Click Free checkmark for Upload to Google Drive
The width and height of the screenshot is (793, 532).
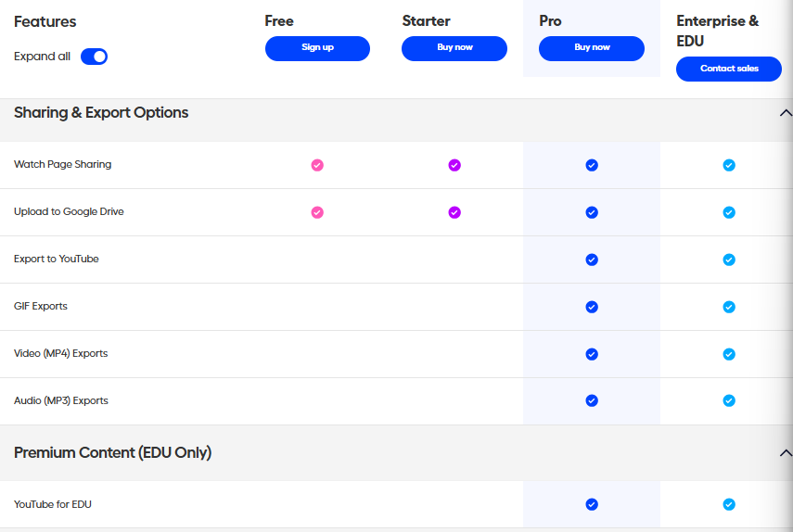pos(317,212)
